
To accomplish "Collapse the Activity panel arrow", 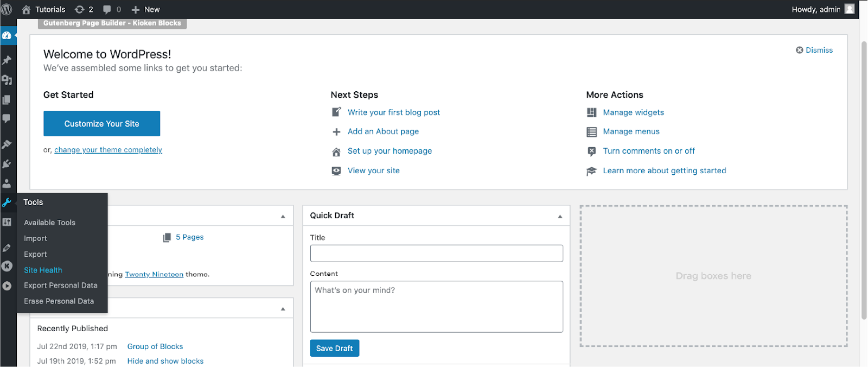I will (x=283, y=309).
